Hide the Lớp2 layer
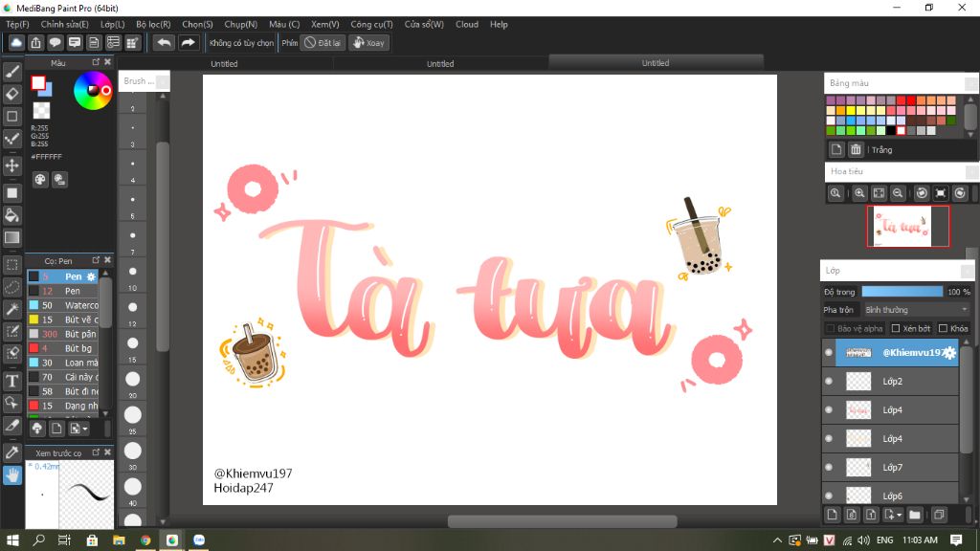 [829, 381]
